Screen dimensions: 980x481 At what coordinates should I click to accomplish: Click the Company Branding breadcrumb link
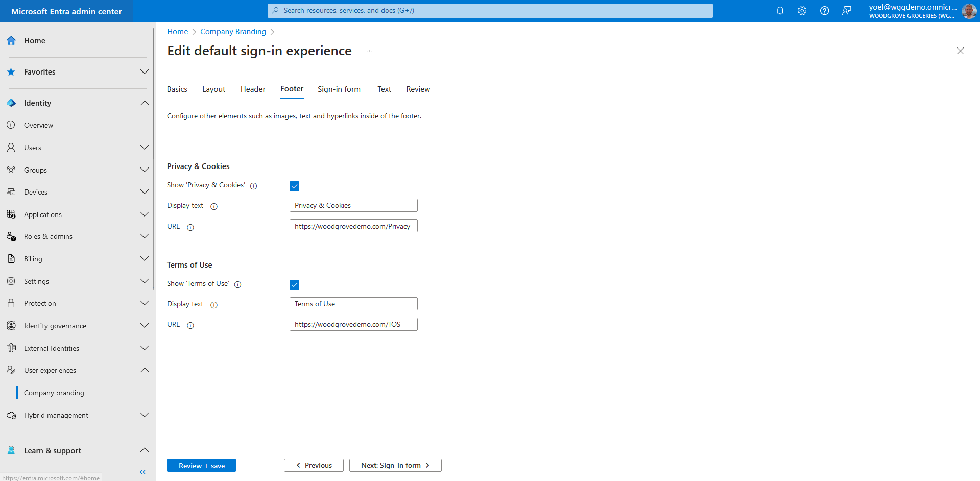[233, 32]
